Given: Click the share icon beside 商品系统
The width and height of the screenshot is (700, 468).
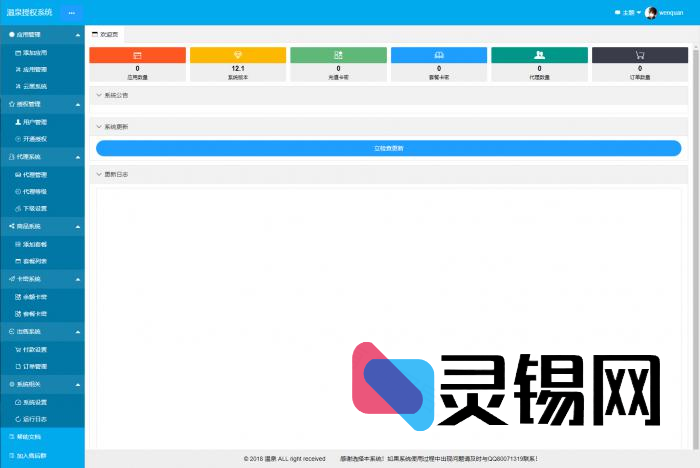Looking at the screenshot, I should [x=12, y=226].
